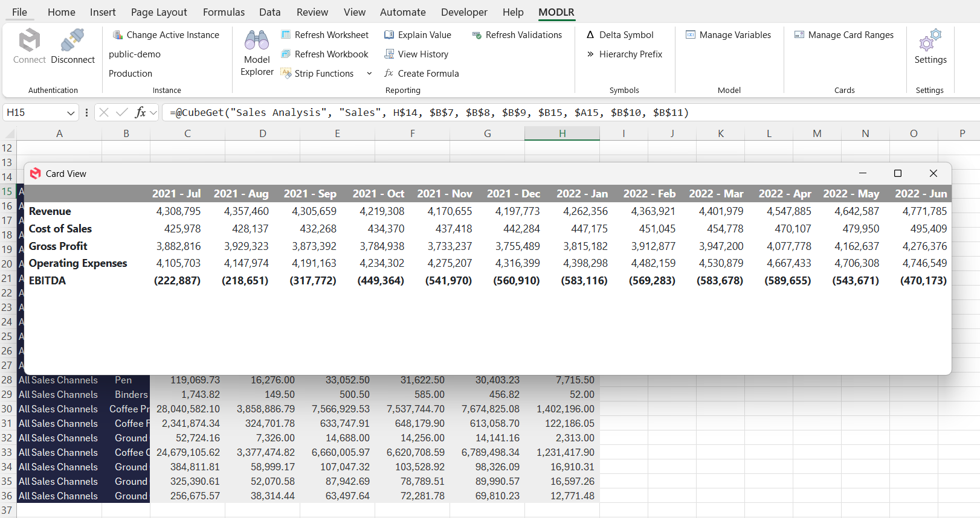
Task: Open the Name Box dropdown arrow
Action: tap(71, 113)
